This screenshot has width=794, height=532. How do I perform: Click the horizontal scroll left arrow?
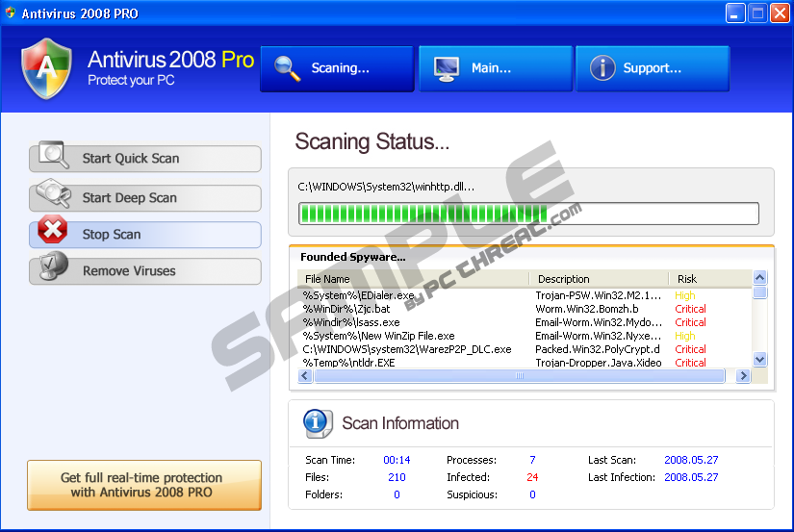click(305, 375)
